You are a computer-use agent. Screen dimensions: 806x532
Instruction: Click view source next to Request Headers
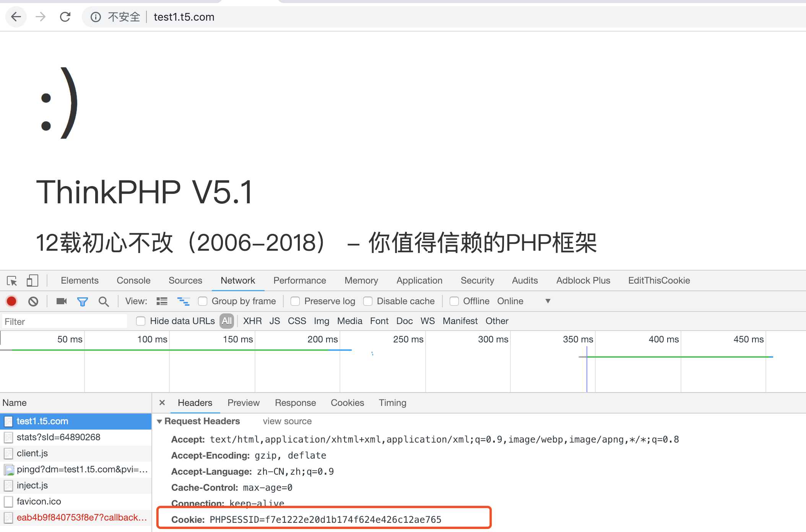click(287, 422)
